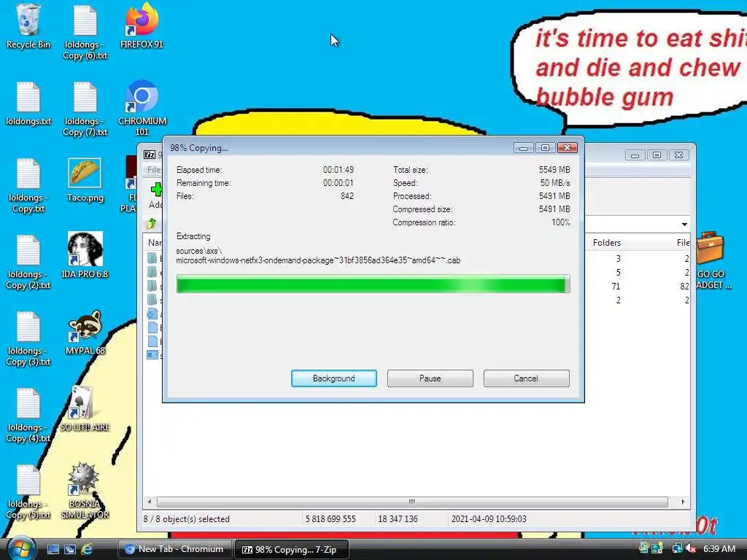Viewport: 747px width, 560px height.
Task: Sort by the Folders column header
Action: pos(606,243)
